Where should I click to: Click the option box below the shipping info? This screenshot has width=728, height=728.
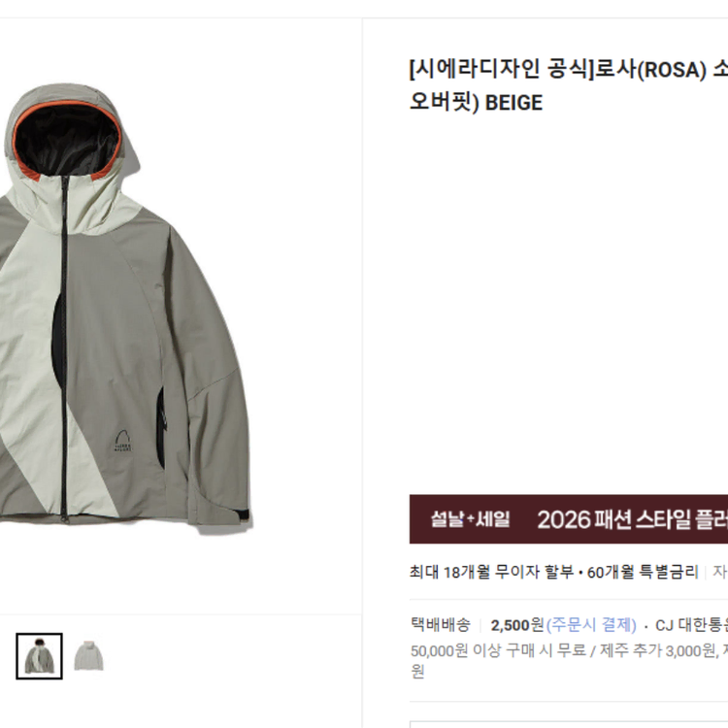(569, 724)
